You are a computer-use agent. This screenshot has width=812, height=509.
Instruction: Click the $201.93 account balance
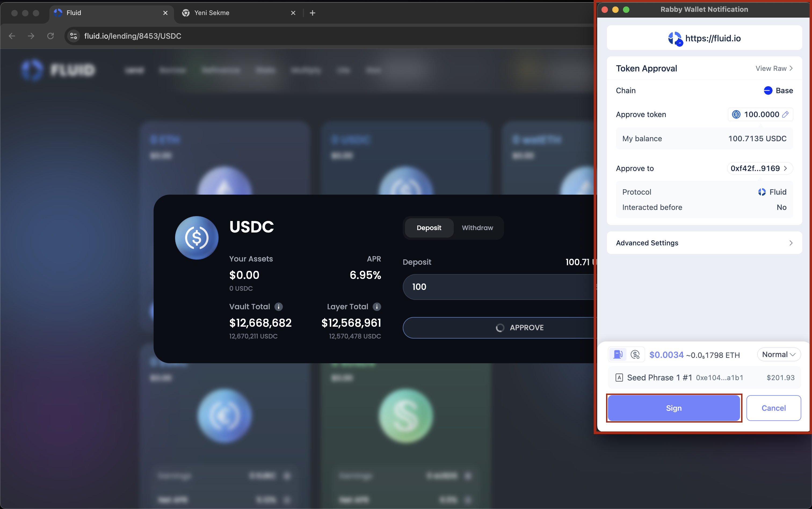coord(780,378)
